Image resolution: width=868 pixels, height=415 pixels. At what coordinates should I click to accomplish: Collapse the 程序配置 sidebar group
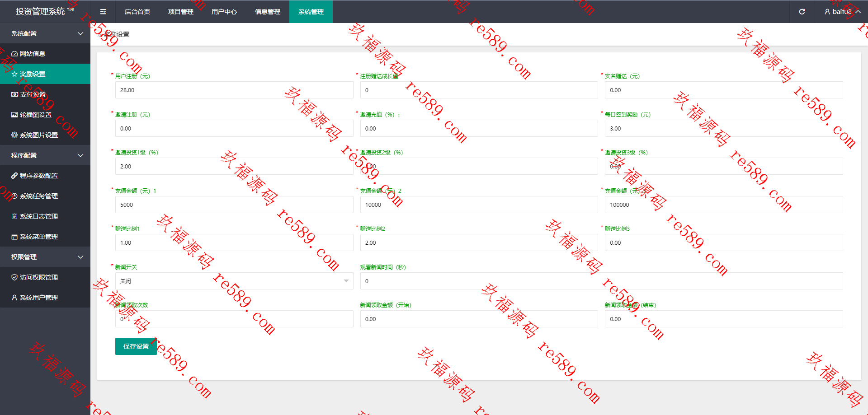coord(45,155)
